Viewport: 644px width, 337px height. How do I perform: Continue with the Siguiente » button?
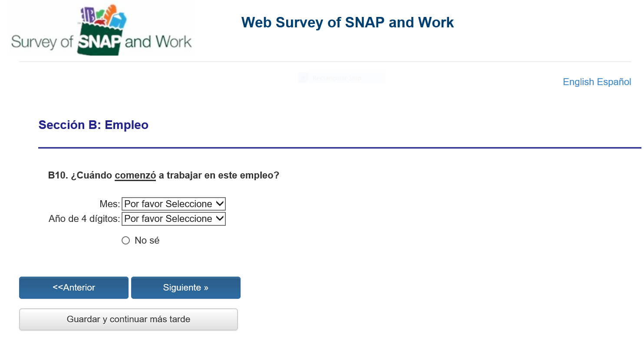pyautogui.click(x=186, y=287)
